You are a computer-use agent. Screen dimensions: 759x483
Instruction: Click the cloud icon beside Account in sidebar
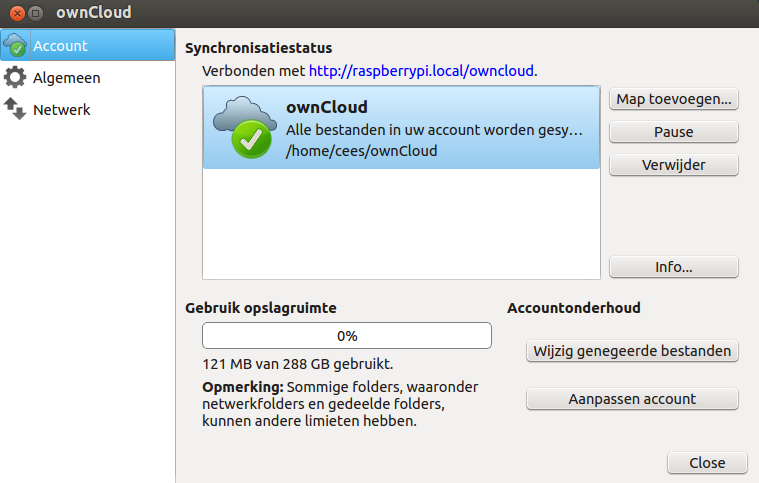tap(15, 46)
